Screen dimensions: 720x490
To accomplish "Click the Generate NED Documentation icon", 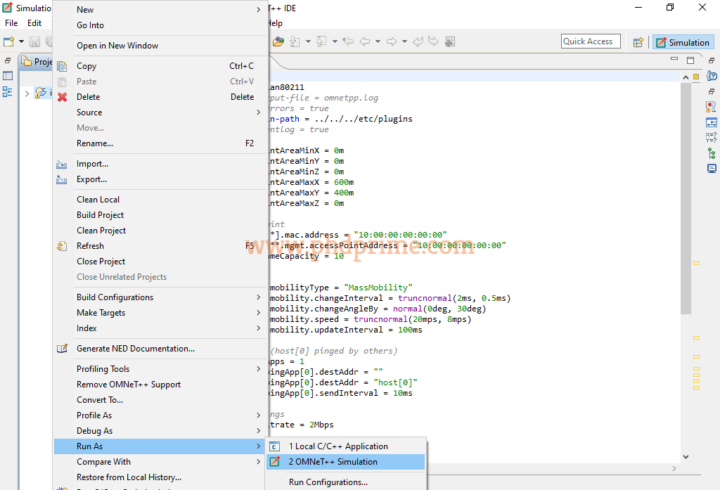I will (x=62, y=349).
